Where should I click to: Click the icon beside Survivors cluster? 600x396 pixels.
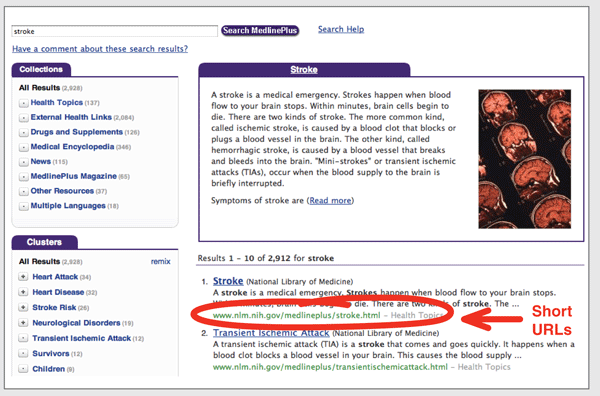pyautogui.click(x=23, y=354)
